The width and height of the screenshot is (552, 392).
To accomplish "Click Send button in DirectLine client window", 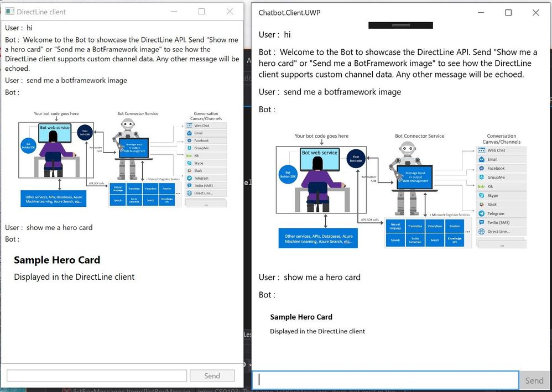I will [x=212, y=375].
